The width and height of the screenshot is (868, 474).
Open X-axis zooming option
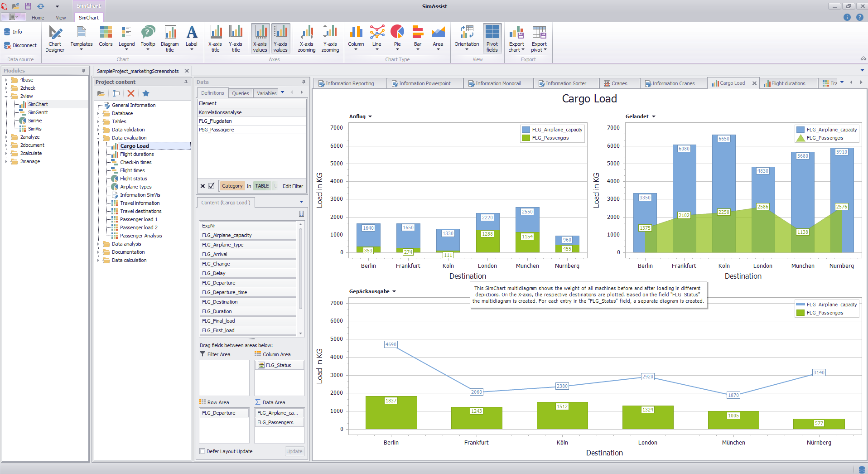click(x=307, y=39)
